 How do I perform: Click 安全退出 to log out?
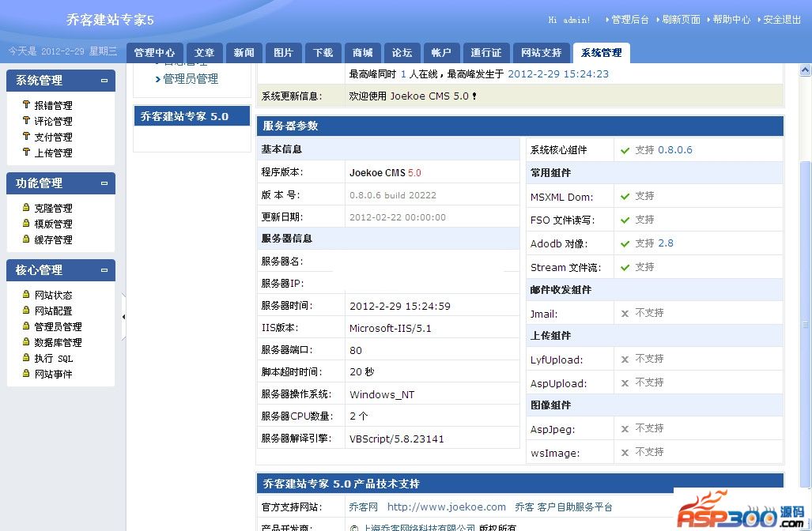pyautogui.click(x=782, y=20)
